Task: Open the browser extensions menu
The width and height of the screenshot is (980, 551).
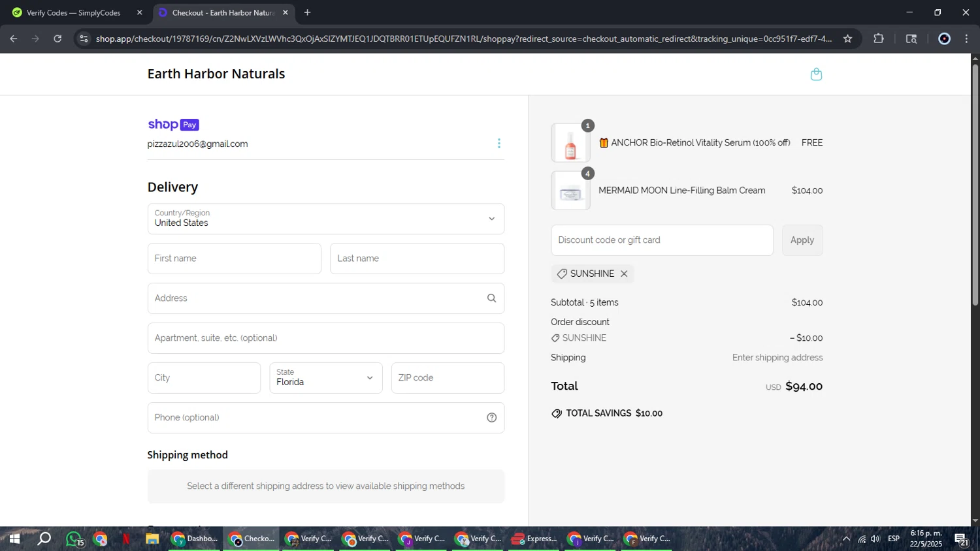Action: 879,39
